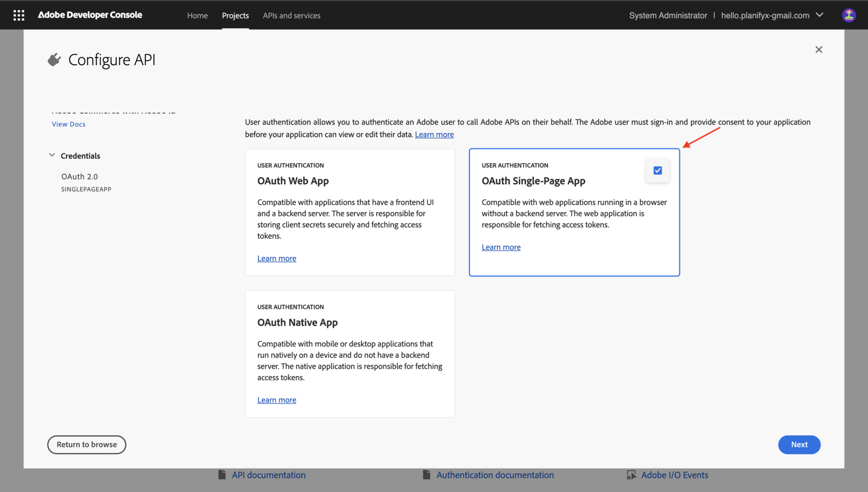Switch to the Projects tab

(x=235, y=15)
